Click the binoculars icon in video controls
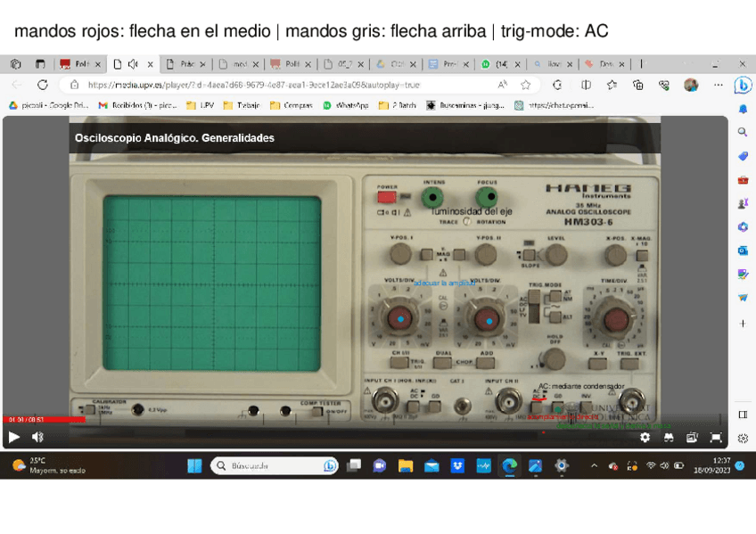This screenshot has height=534, width=756. pos(669,437)
